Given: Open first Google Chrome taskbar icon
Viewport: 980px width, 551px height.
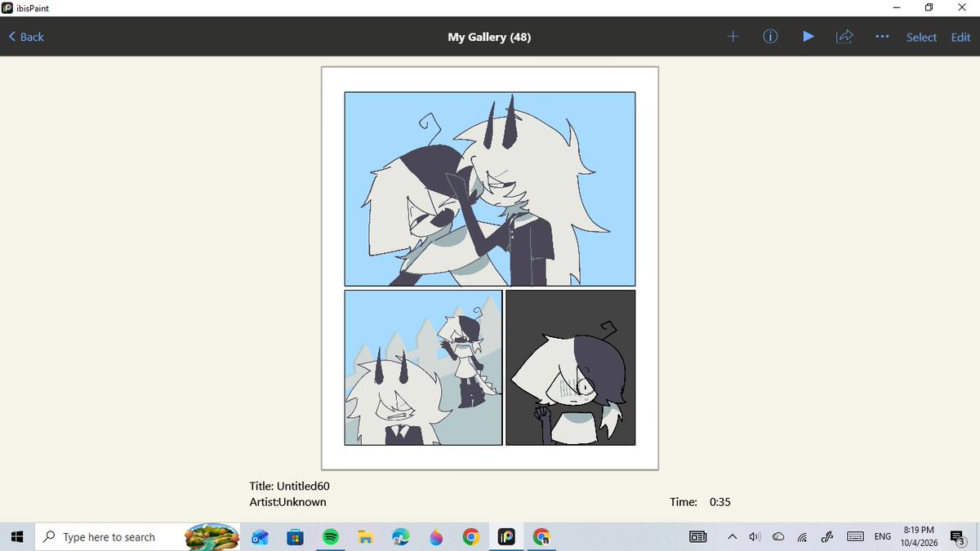Looking at the screenshot, I should coord(470,537).
